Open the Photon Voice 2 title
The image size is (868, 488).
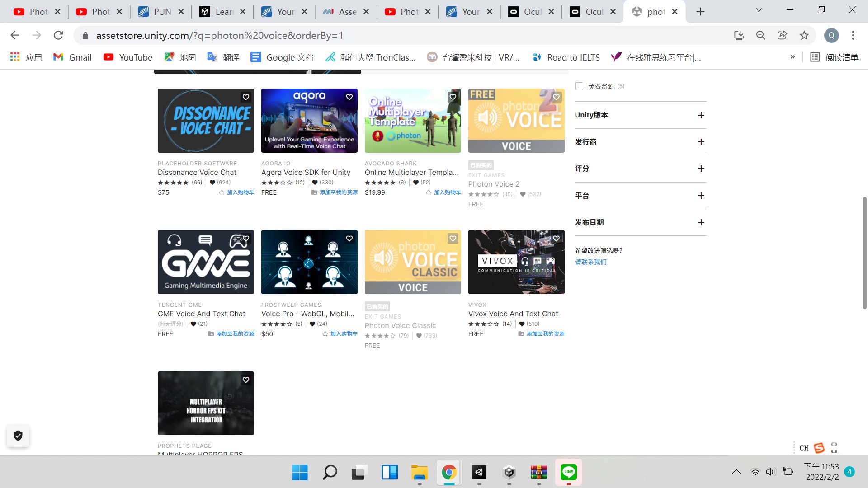point(494,184)
